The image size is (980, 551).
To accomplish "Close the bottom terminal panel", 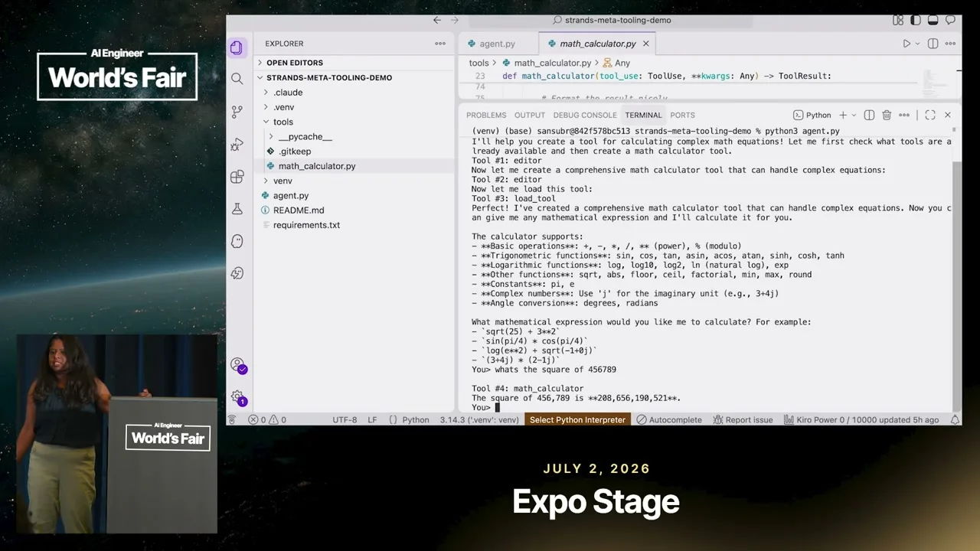I will (x=948, y=115).
